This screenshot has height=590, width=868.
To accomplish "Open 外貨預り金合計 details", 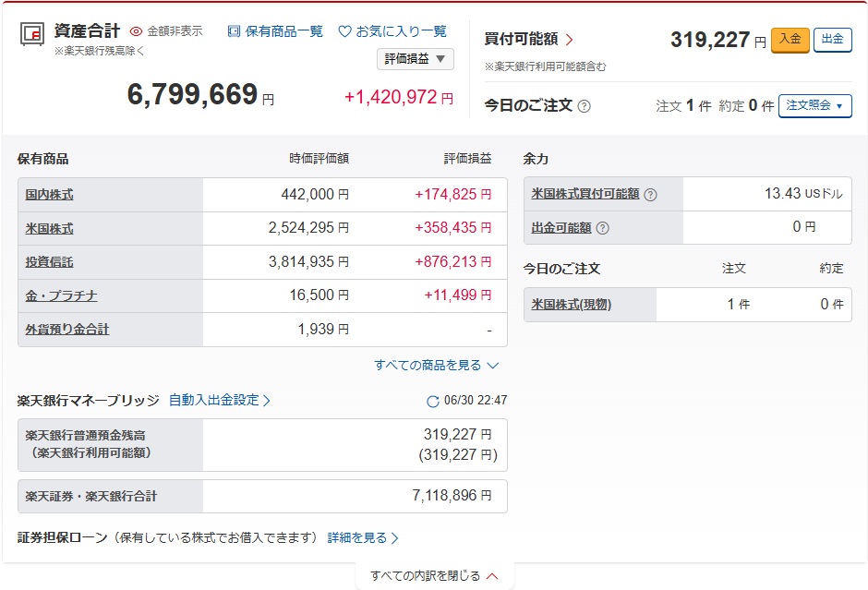I will coord(67,330).
